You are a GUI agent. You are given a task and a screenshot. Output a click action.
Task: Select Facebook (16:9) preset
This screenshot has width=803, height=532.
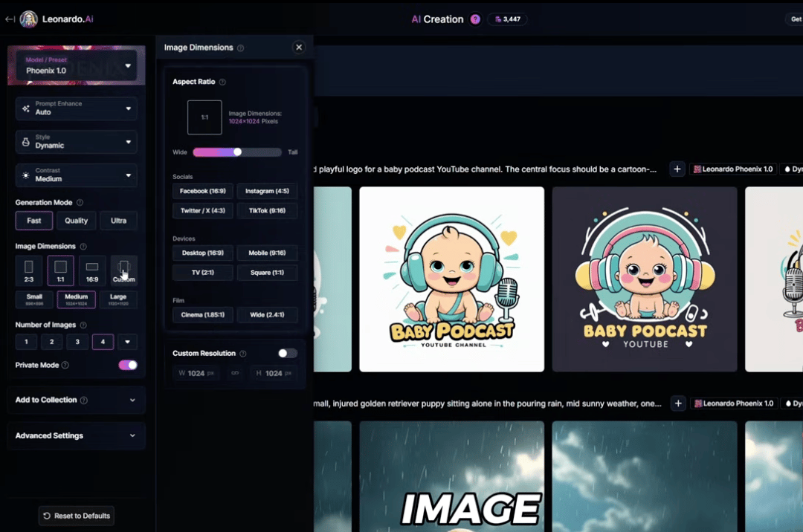coord(203,191)
